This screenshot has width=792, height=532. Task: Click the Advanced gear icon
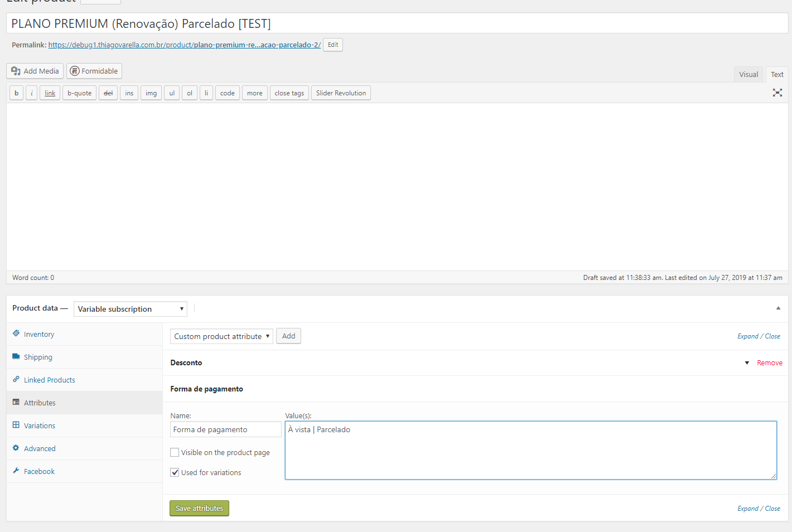pos(16,448)
